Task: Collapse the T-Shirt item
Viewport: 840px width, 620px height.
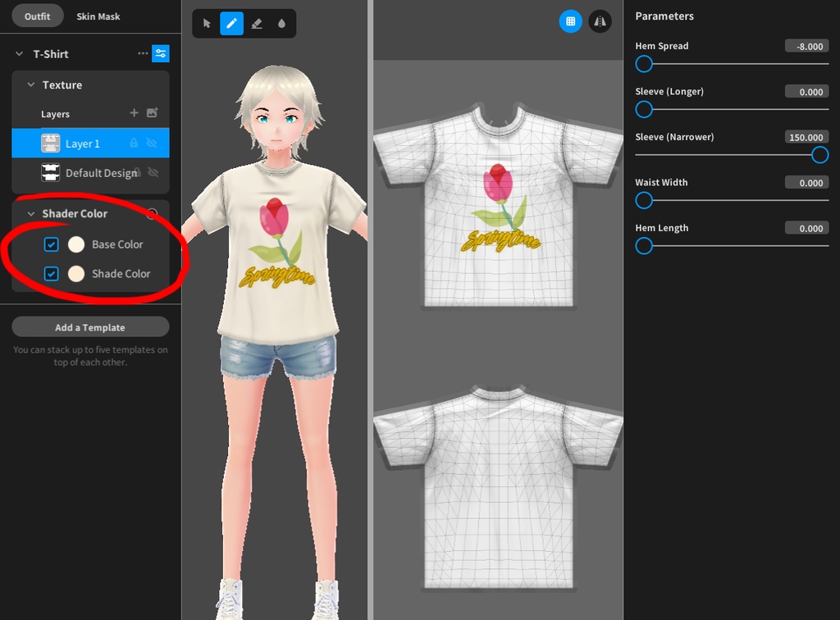Action: tap(20, 53)
